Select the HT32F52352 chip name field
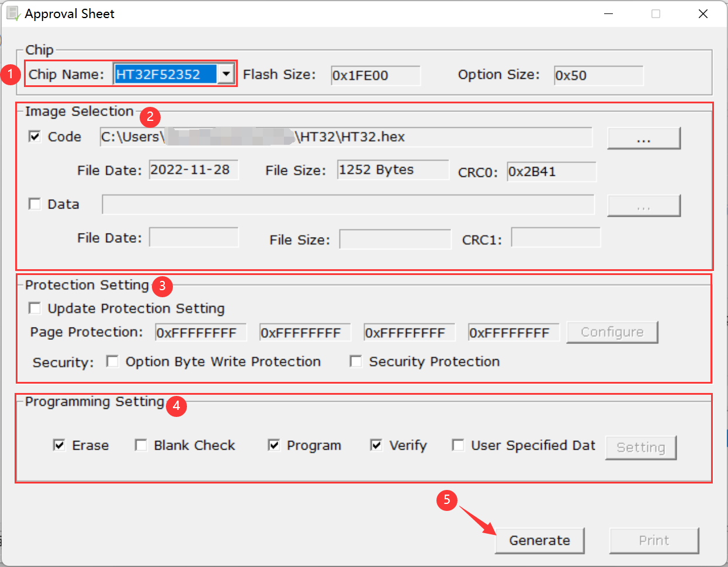The image size is (728, 567). click(x=165, y=74)
